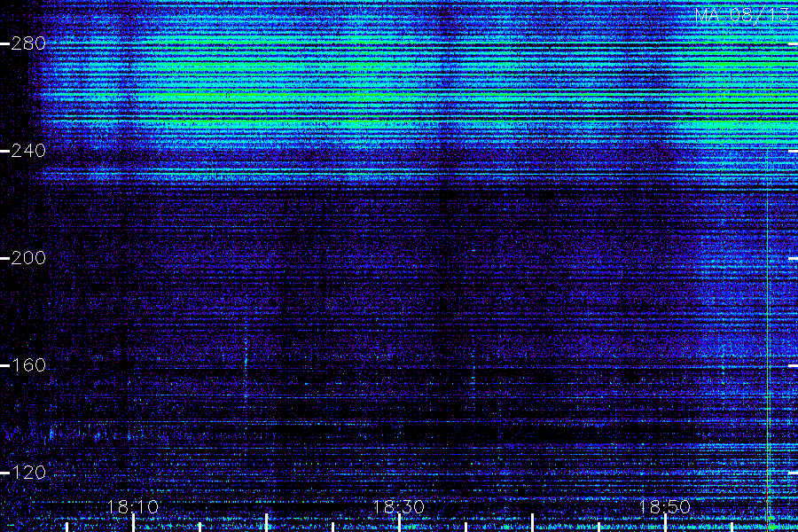Click the 240 frequency axis label

coord(28,151)
